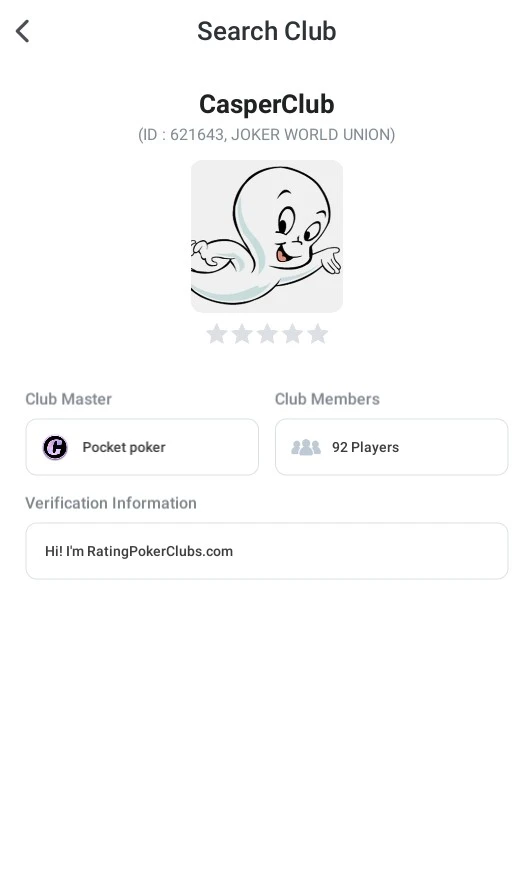The width and height of the screenshot is (532, 870).
Task: Tap the CasperClub name heading
Action: point(267,104)
